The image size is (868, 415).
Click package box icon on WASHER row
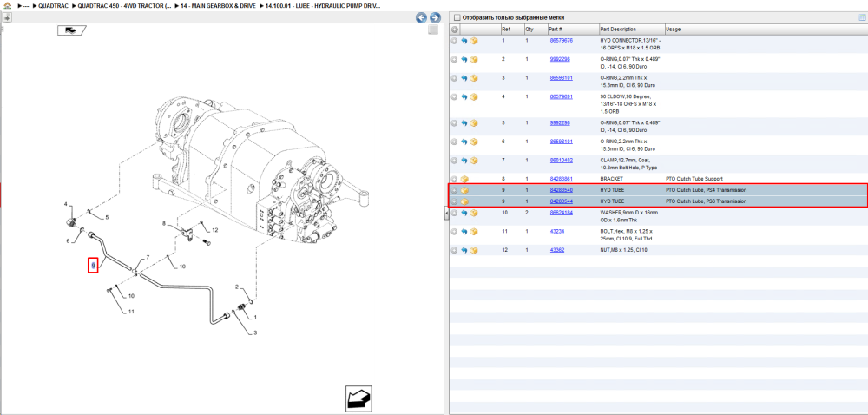(x=474, y=213)
